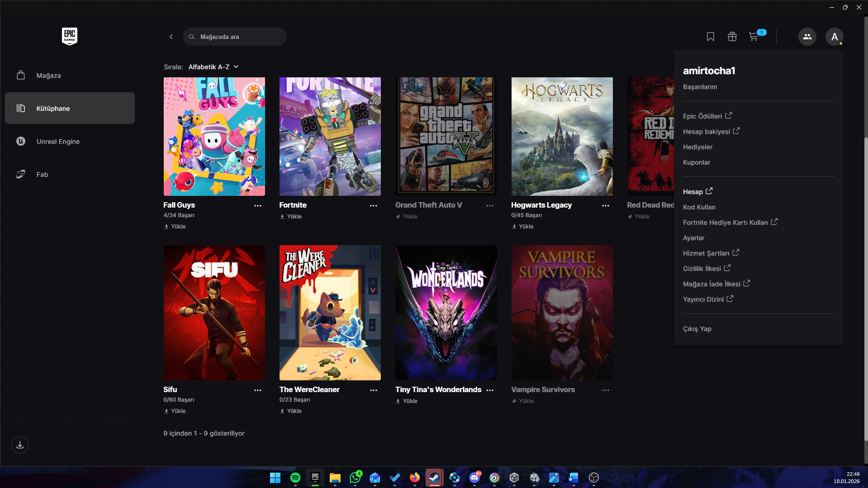868x488 pixels.
Task: Open Microsoft Word from the taskbar
Action: (574, 478)
